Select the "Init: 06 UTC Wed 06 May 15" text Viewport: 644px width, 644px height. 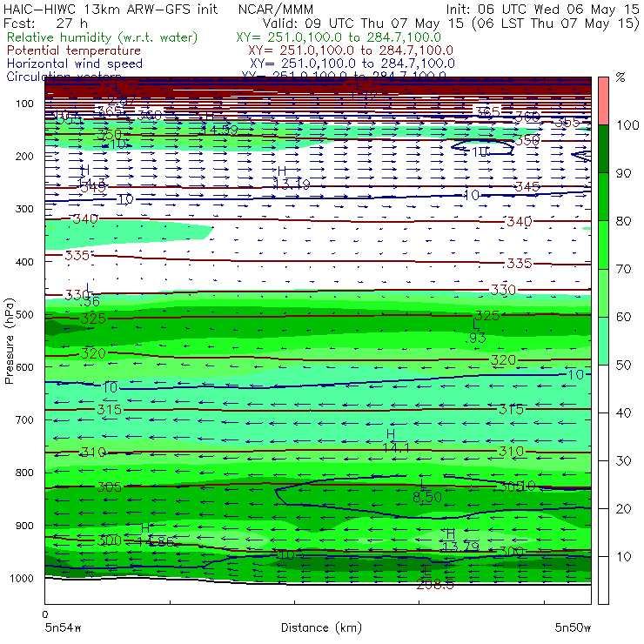click(542, 10)
